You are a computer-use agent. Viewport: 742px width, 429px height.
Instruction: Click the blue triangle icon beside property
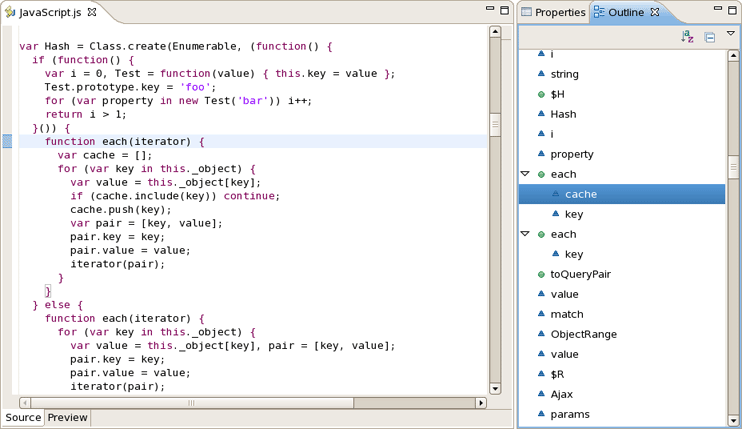[x=541, y=153]
